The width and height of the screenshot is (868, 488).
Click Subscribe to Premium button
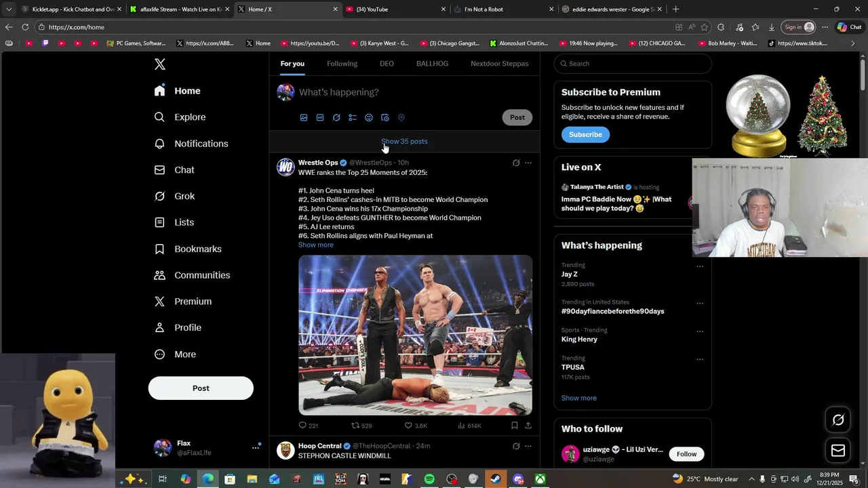[x=585, y=134]
